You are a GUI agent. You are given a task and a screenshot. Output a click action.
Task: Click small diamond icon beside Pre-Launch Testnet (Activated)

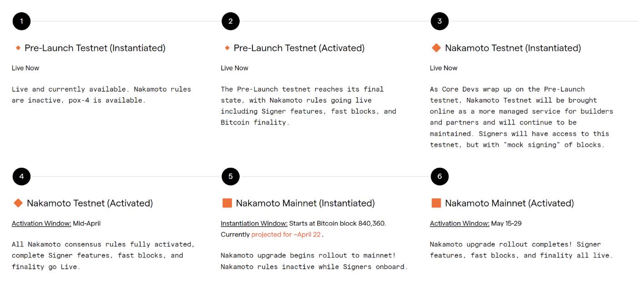point(227,48)
